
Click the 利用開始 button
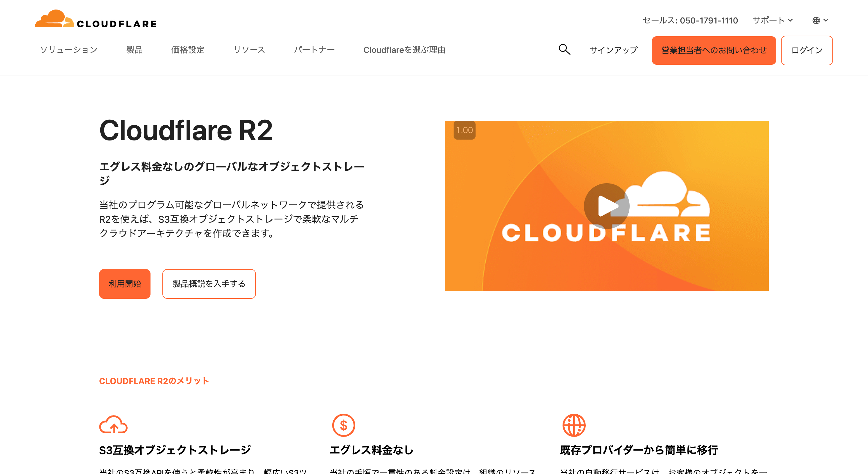(125, 284)
